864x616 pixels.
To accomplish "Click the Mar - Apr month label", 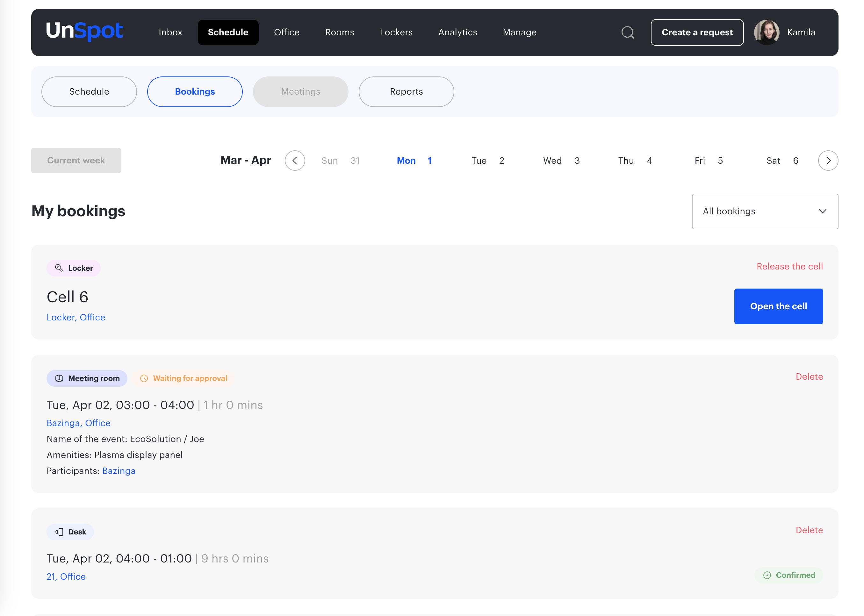I will pos(246,160).
